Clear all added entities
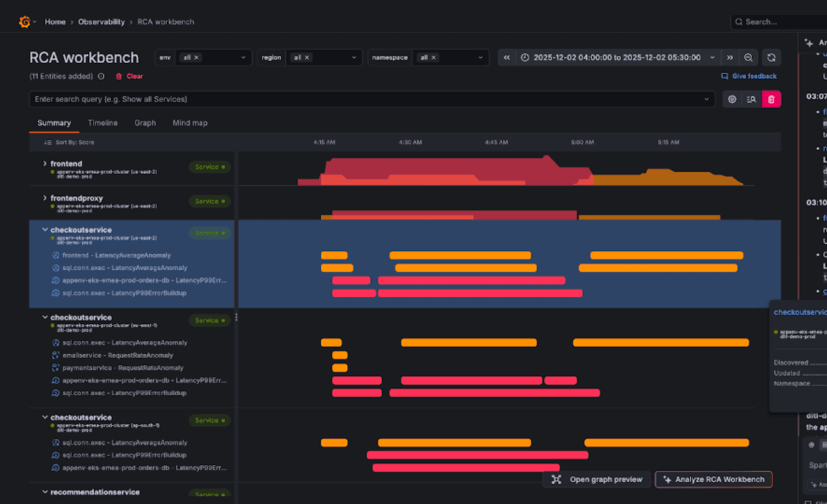The height and width of the screenshot is (504, 827). [129, 76]
